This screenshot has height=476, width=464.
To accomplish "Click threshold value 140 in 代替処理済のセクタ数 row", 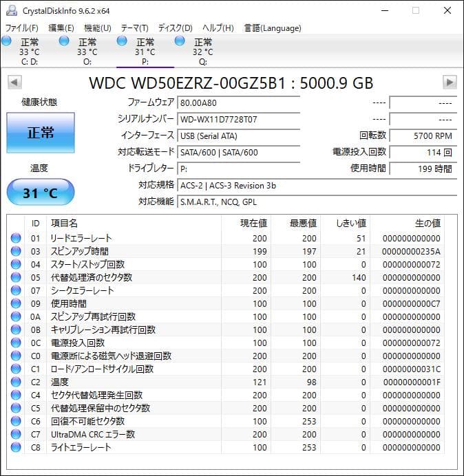I will tap(359, 277).
